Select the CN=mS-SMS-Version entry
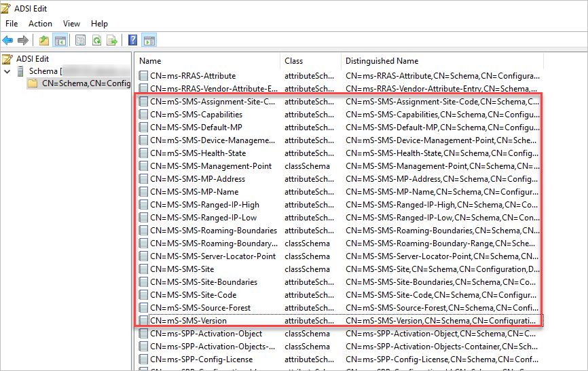The width and height of the screenshot is (588, 371). pos(188,320)
